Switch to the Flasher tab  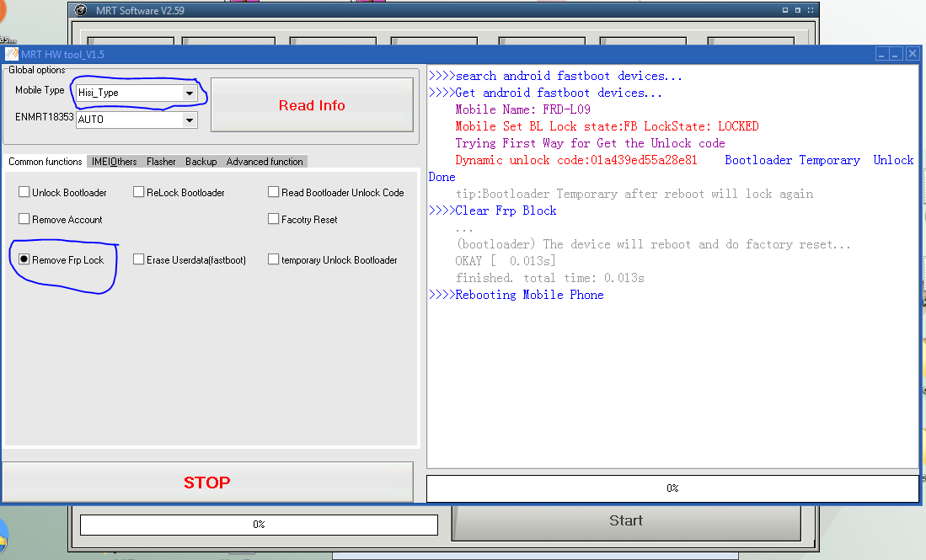[x=161, y=162]
